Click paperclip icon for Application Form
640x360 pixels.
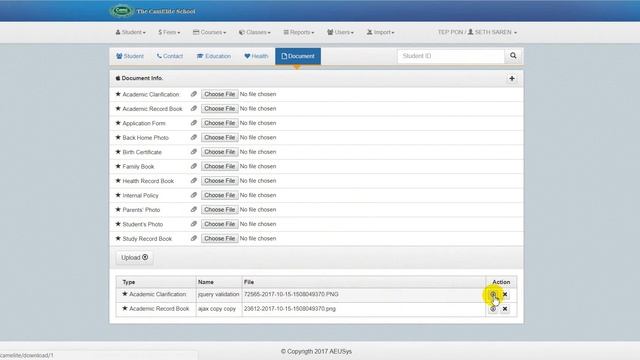[x=193, y=123]
